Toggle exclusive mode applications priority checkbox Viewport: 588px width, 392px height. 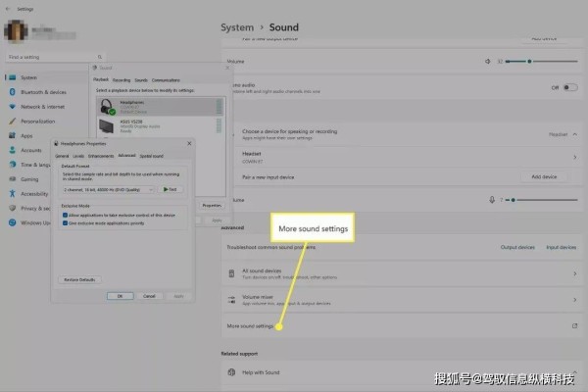[x=65, y=222]
